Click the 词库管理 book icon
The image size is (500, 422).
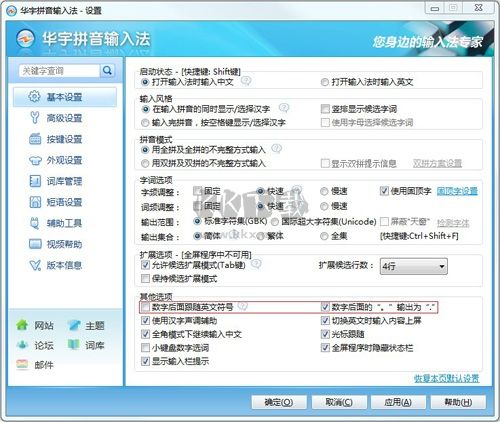tap(35, 181)
